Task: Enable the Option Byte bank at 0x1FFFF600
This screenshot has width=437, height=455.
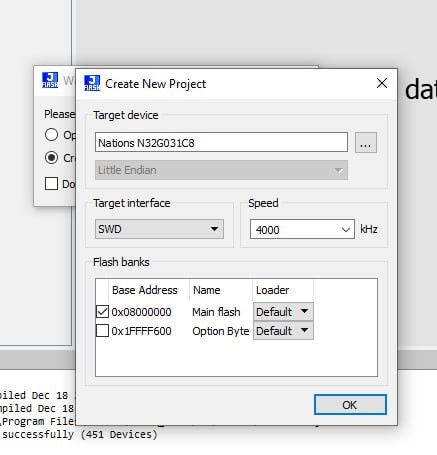Action: (102, 331)
